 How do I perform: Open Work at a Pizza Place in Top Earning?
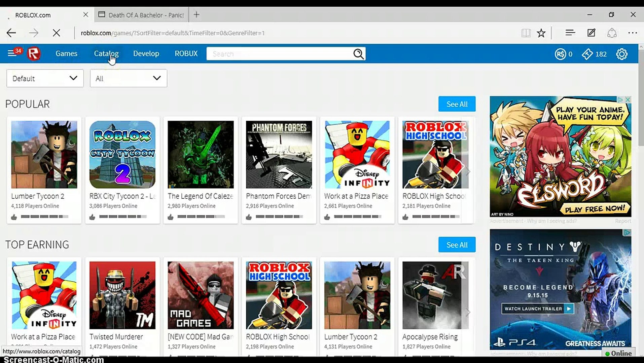(x=44, y=295)
